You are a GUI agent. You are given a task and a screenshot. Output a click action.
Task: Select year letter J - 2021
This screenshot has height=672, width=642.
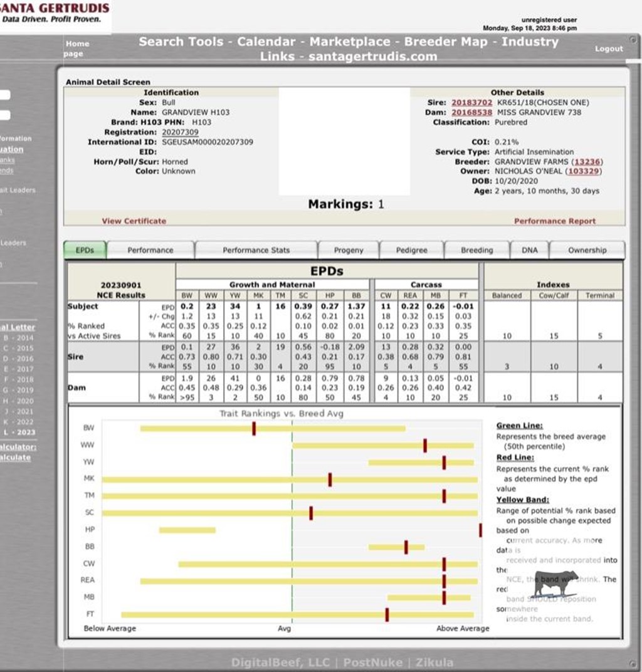pos(18,411)
